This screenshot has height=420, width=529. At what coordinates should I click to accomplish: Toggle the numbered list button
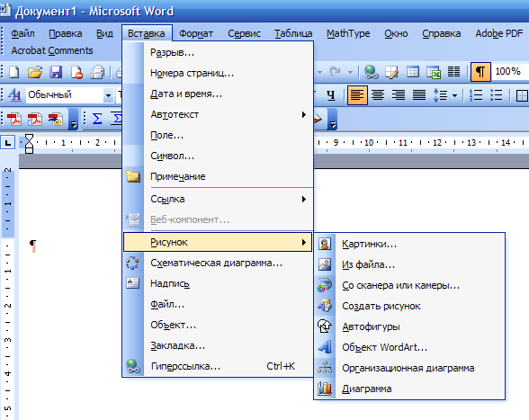click(x=476, y=95)
